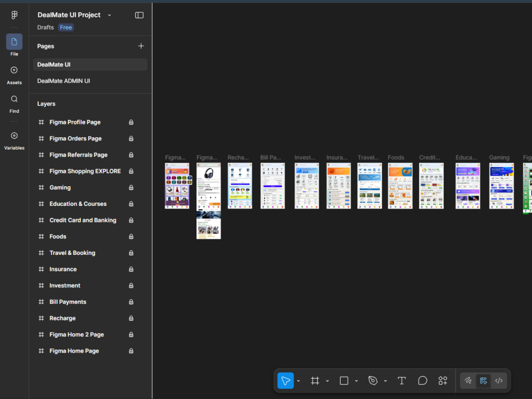This screenshot has width=532, height=399.
Task: Select the Bill Pa... frame thumbnail on canvas
Action: [272, 186]
